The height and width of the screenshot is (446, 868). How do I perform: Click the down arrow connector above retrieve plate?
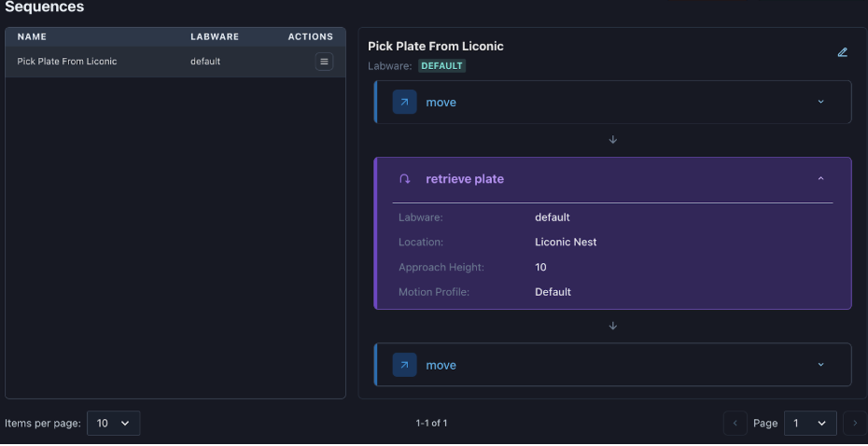click(x=613, y=140)
